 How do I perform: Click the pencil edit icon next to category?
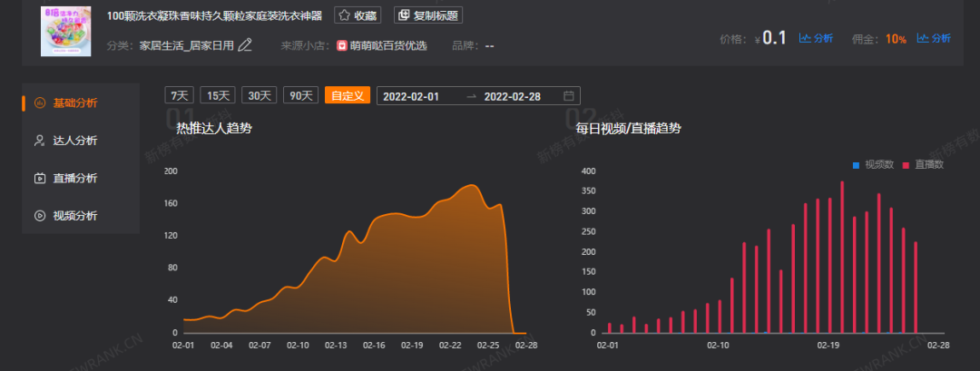(245, 45)
